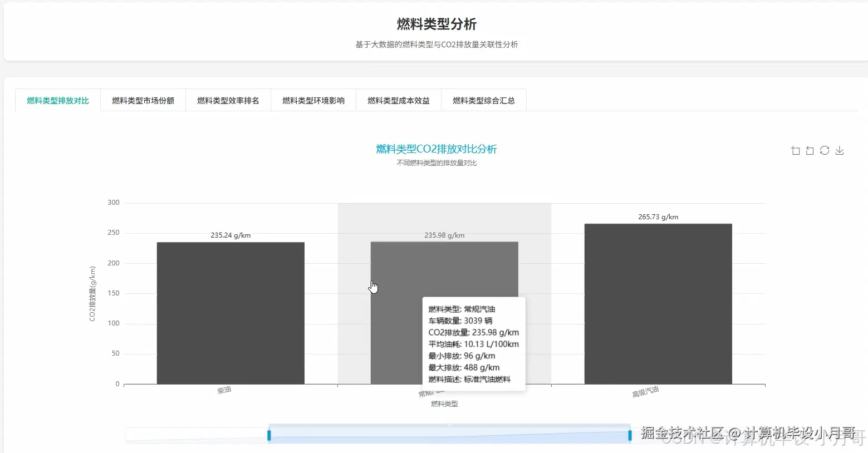
Task: Click the chart title 燃料类型CO2排放对比分析
Action: pos(436,149)
